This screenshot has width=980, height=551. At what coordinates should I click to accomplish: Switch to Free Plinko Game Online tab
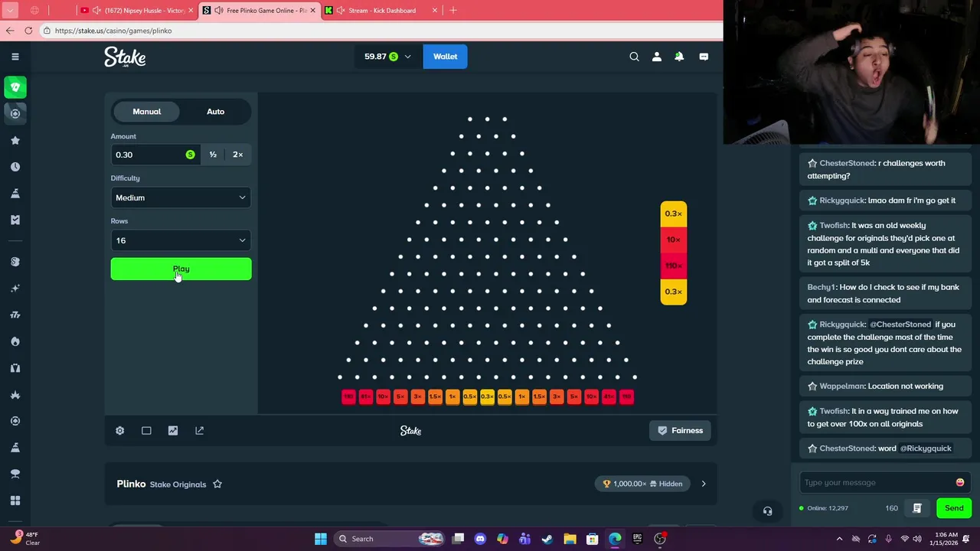click(260, 11)
